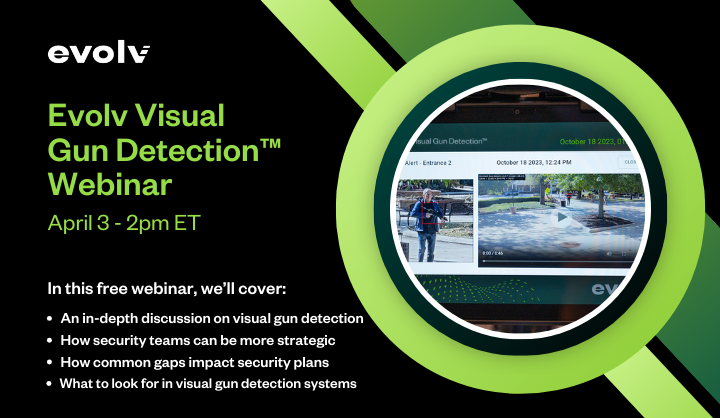Close the alert panel with Close button

pyautogui.click(x=630, y=162)
